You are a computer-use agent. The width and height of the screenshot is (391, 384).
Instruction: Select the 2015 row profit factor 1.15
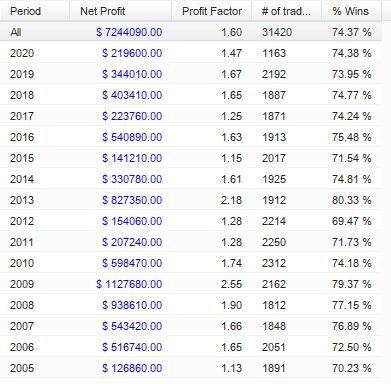pos(232,158)
